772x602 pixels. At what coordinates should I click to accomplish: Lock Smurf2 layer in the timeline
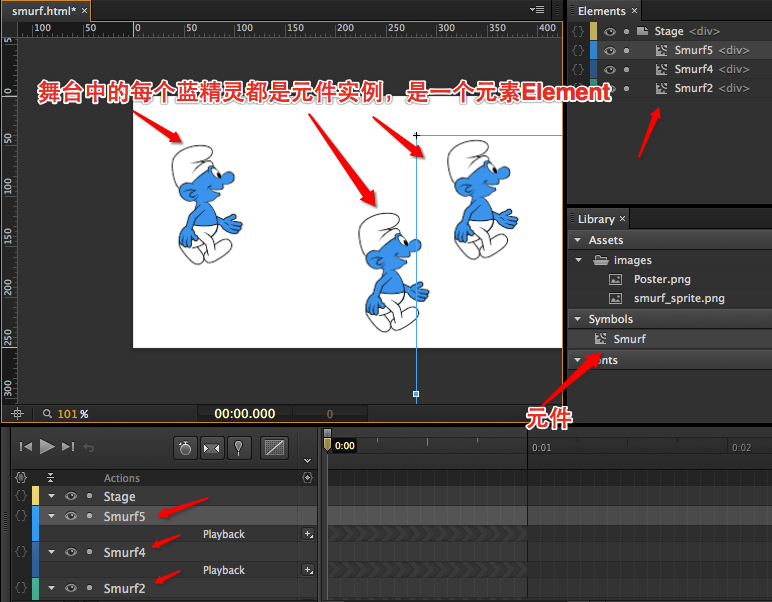(x=90, y=587)
